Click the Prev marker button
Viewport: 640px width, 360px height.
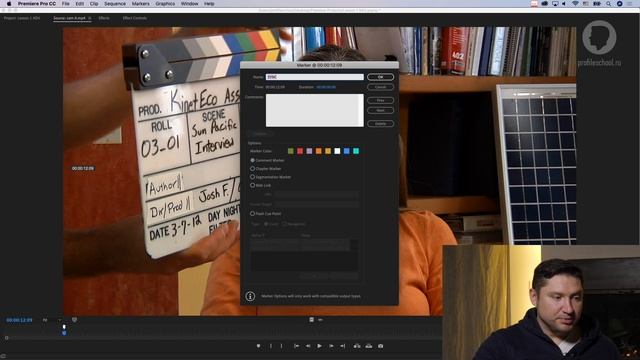tap(380, 100)
